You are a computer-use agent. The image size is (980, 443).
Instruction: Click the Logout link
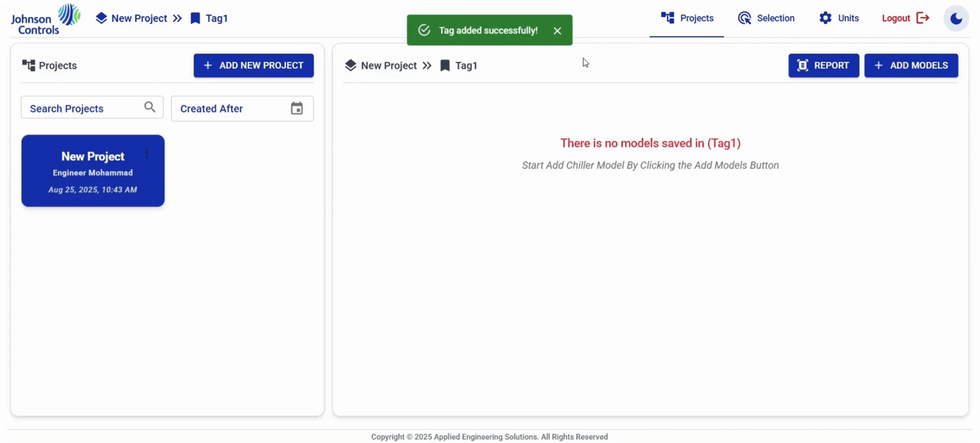pos(905,18)
